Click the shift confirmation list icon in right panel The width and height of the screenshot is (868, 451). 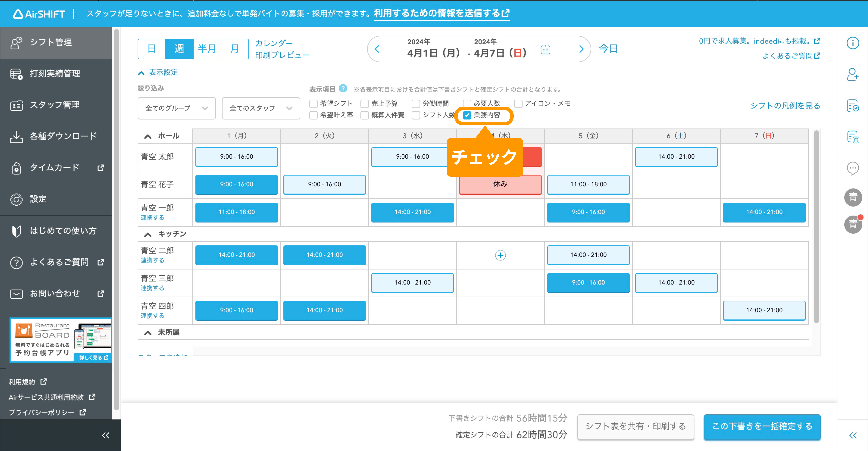click(x=853, y=106)
